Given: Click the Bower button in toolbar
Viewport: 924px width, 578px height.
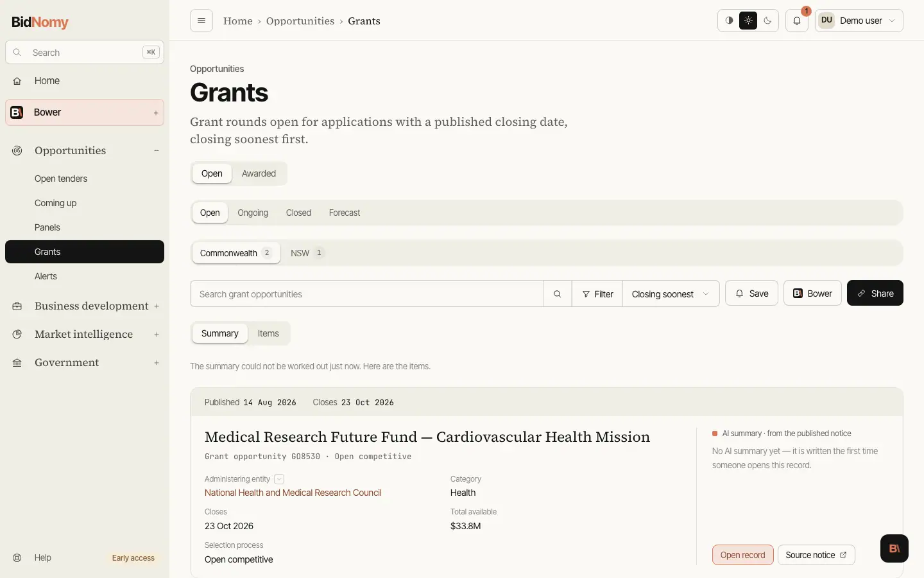Looking at the screenshot, I should click(812, 293).
